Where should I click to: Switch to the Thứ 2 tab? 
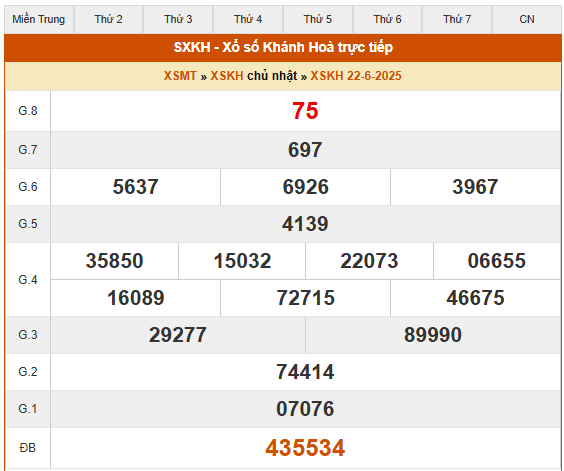108,19
